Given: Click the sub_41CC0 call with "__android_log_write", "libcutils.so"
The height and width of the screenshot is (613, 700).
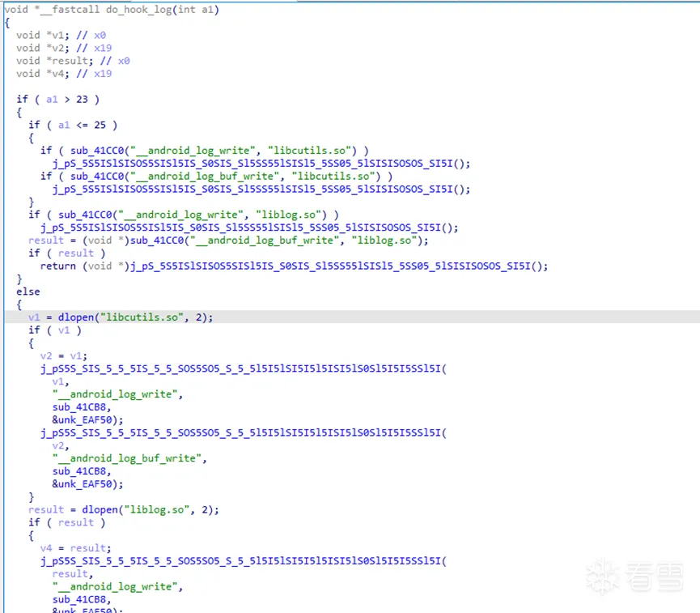Looking at the screenshot, I should [x=214, y=151].
